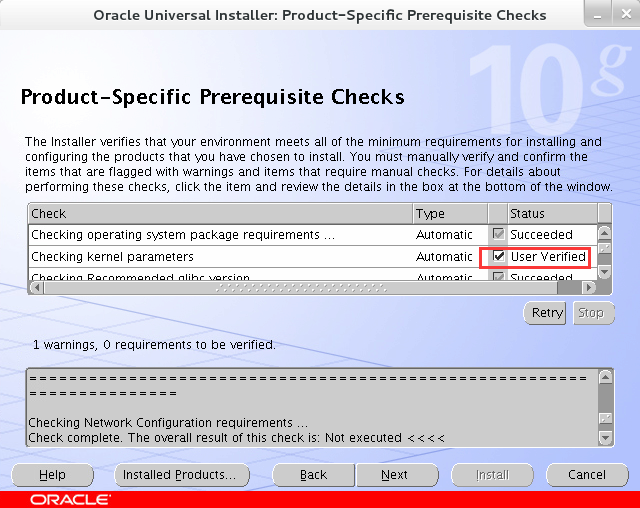The height and width of the screenshot is (508, 640).
Task: Click Automatic type of kernel parameters row
Action: click(x=444, y=257)
